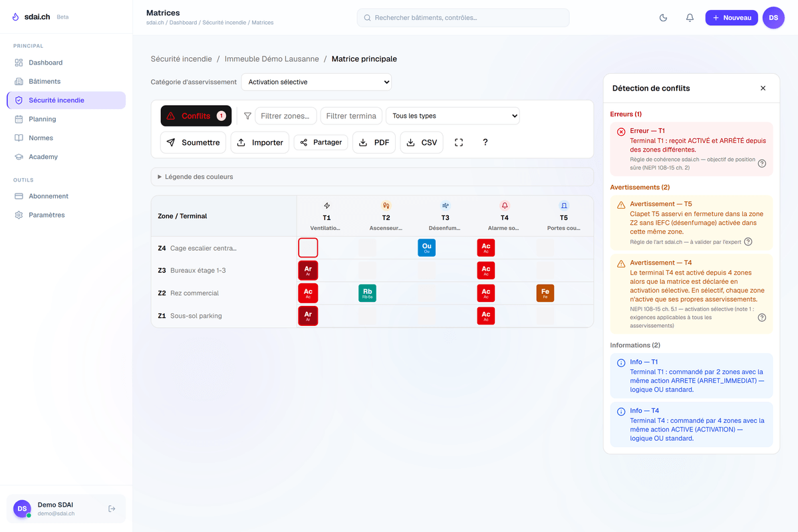The height and width of the screenshot is (532, 798).
Task: Click T1 ventilation column icon
Action: [x=327, y=206]
